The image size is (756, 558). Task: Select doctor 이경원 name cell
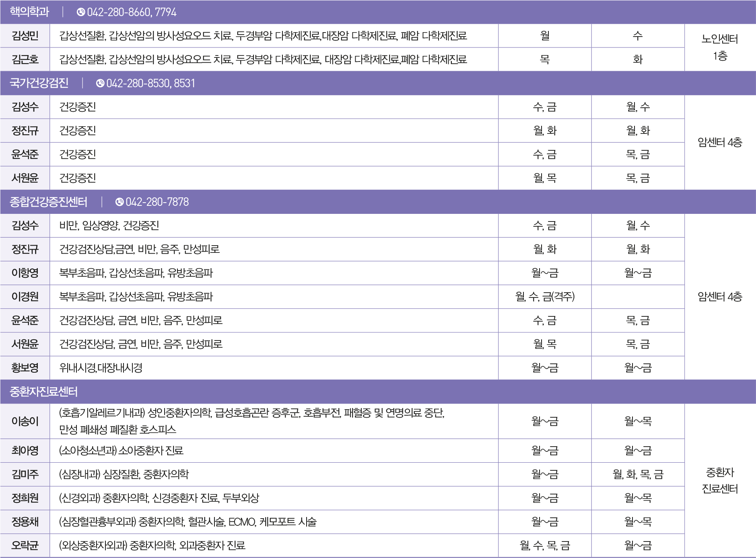click(25, 297)
